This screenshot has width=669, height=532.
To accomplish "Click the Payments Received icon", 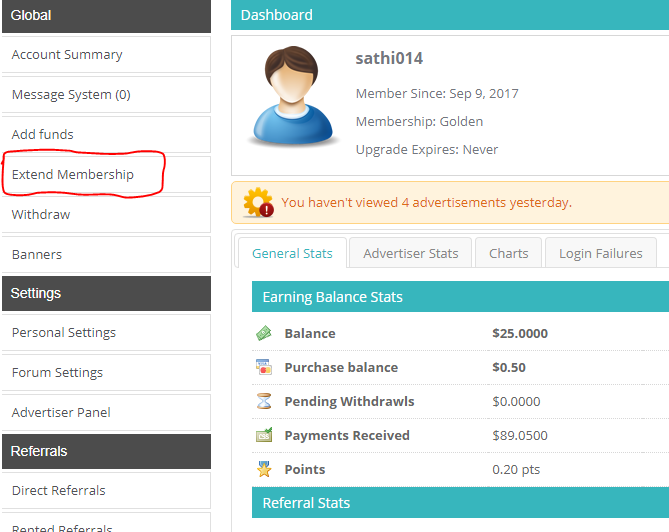I will 264,435.
